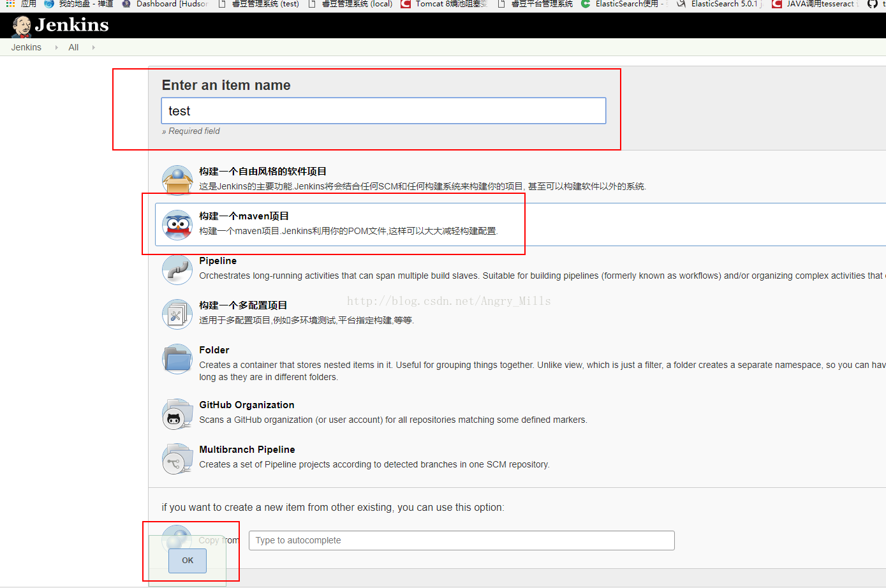This screenshot has width=886, height=588.
Task: Choose 构建一个多配置项目 title
Action: click(243, 305)
